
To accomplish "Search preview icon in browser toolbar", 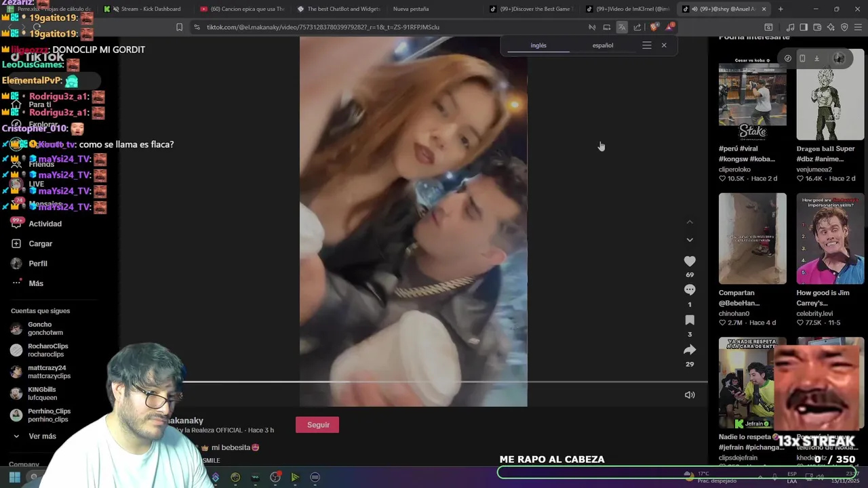I will coord(768,27).
